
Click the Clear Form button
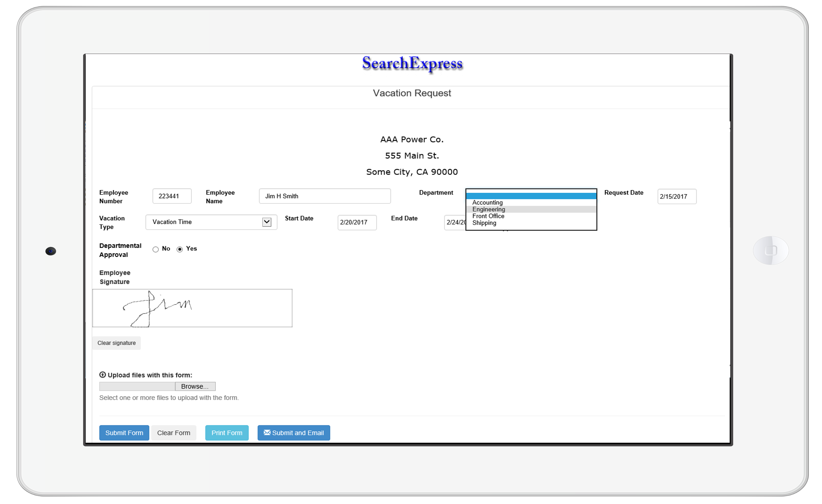tap(174, 432)
